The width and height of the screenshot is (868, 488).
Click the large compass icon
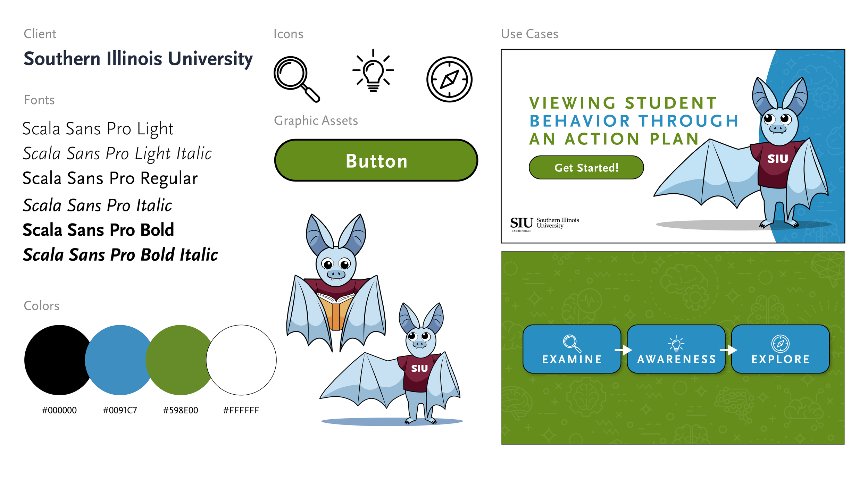tap(449, 79)
